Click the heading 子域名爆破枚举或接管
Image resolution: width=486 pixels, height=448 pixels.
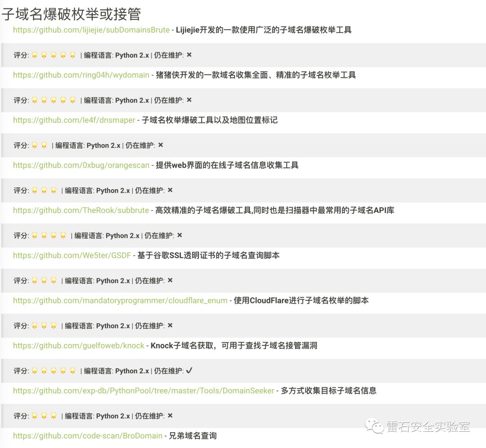click(x=71, y=14)
